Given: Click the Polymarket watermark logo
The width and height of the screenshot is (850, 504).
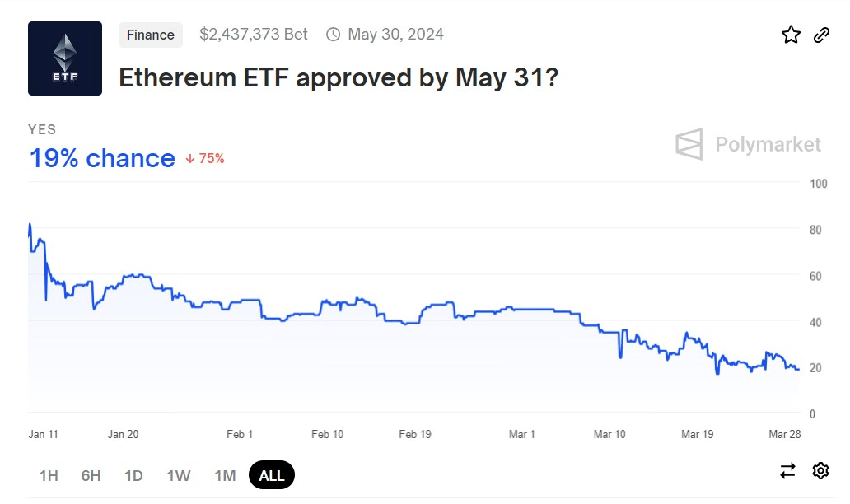Looking at the screenshot, I should [x=748, y=144].
